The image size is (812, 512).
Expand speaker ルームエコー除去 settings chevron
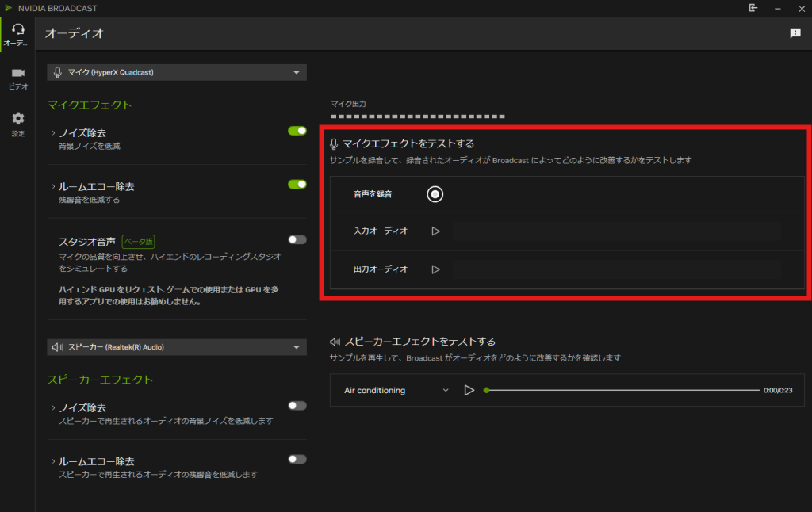(x=53, y=461)
